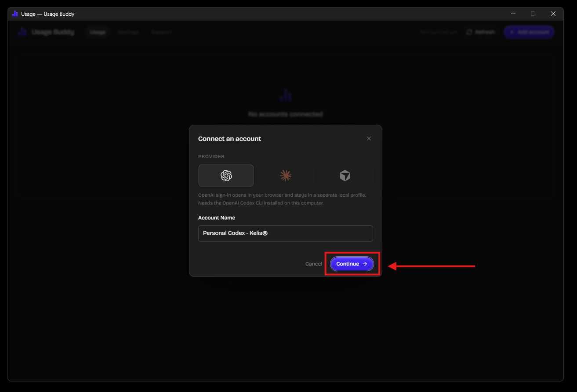Go to the Support tab
This screenshot has width=577, height=392.
(x=161, y=32)
